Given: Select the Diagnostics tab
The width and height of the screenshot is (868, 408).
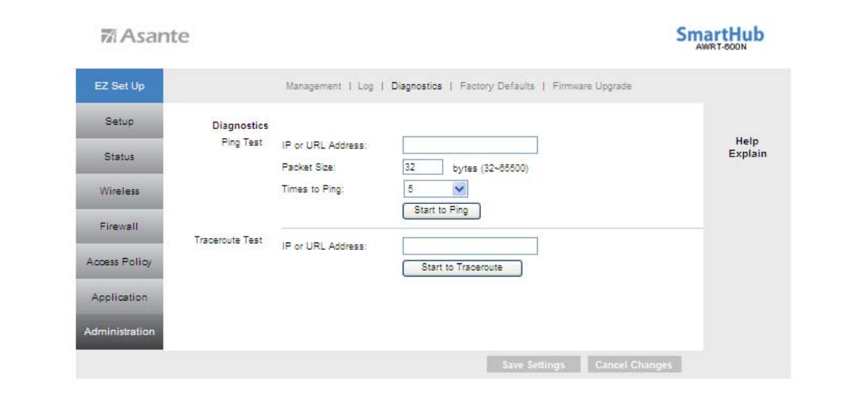Looking at the screenshot, I should [416, 86].
